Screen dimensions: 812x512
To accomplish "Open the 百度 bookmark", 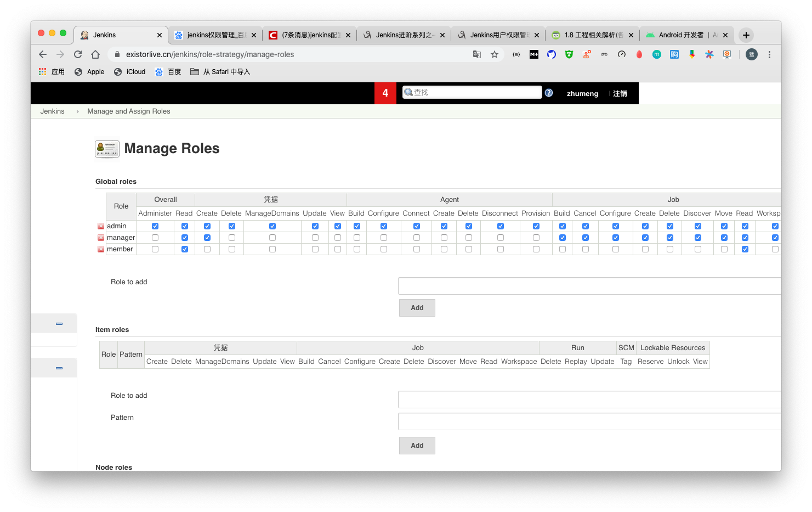I will 168,72.
